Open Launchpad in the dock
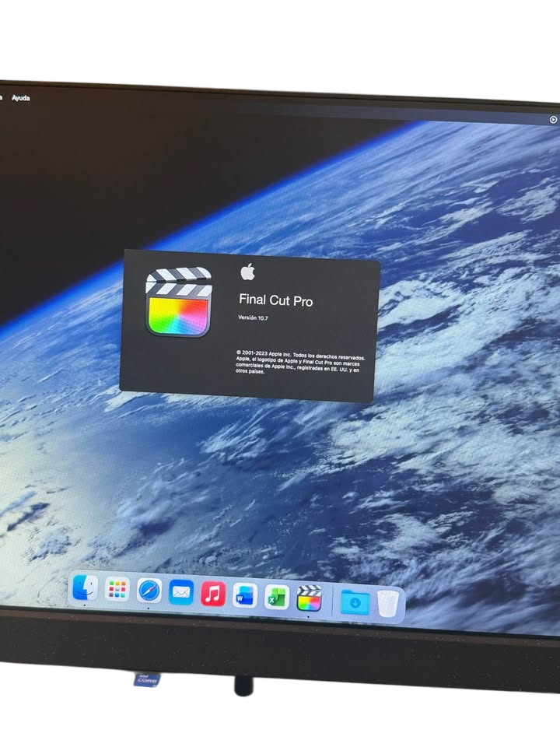This screenshot has width=560, height=747. [117, 590]
